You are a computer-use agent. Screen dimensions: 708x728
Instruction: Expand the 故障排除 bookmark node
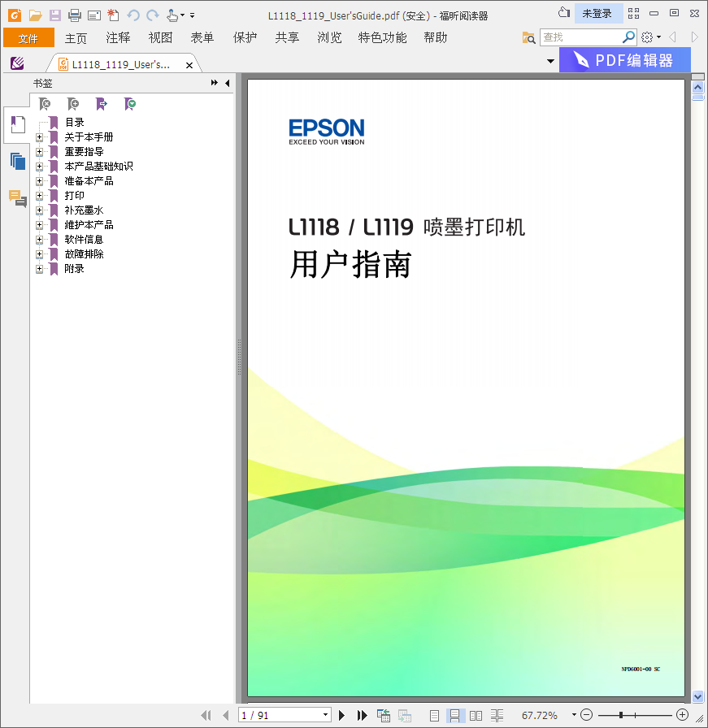coord(40,254)
